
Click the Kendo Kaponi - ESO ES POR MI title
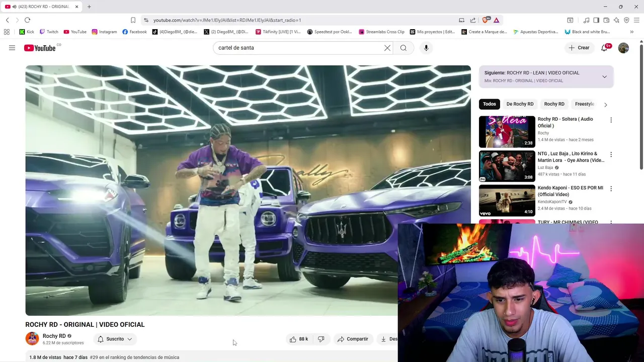(x=570, y=191)
